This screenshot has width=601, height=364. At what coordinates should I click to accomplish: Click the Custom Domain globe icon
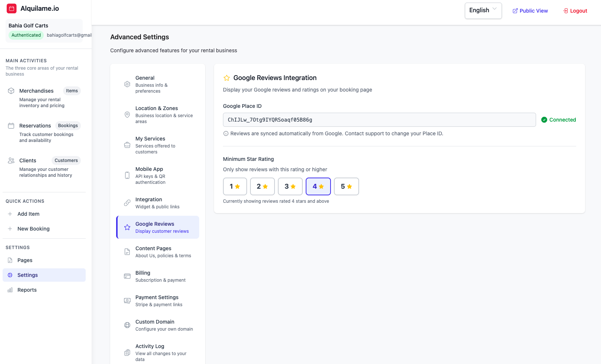(127, 325)
